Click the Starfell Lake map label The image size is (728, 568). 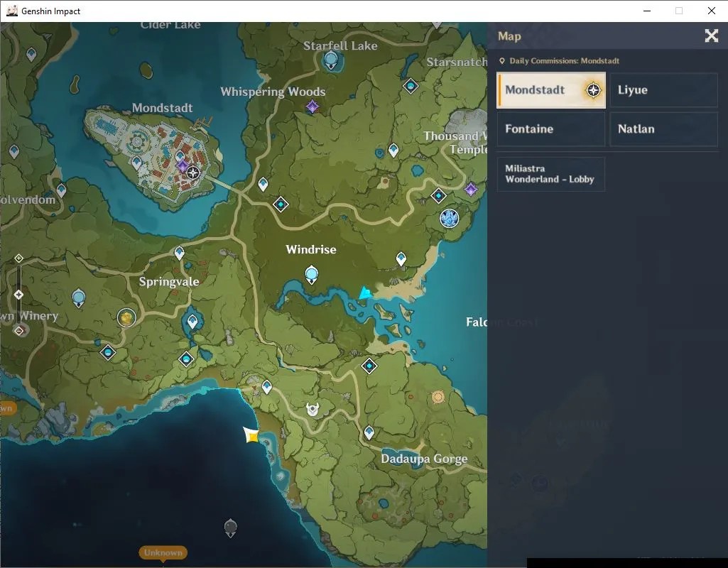tap(340, 45)
